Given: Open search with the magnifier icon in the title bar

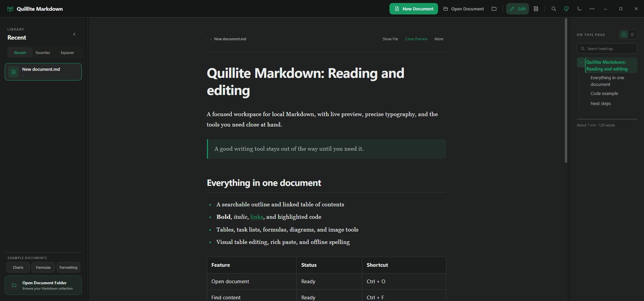Looking at the screenshot, I should tap(554, 9).
